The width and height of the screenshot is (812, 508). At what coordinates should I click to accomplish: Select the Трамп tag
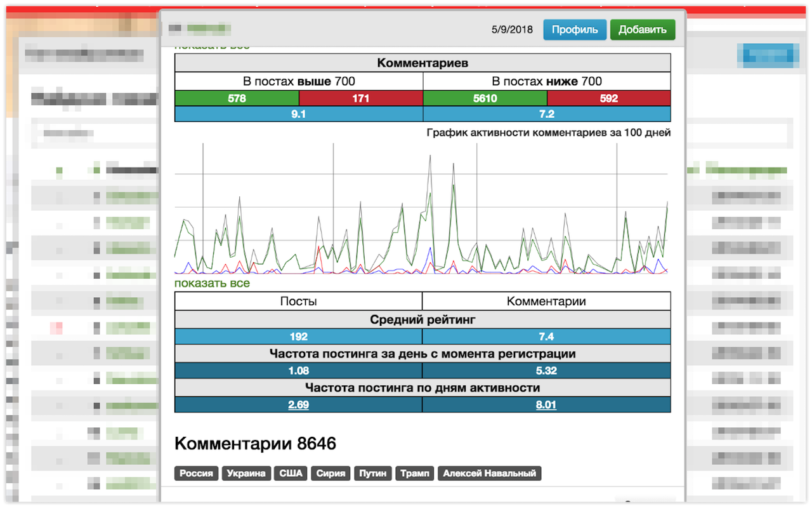414,473
